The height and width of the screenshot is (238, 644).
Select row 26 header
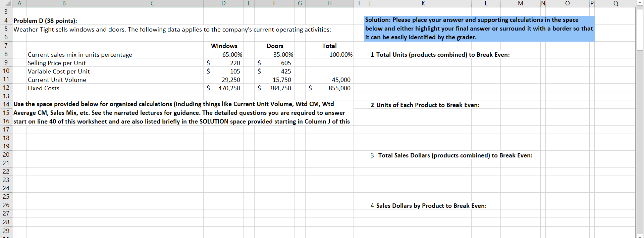point(6,205)
